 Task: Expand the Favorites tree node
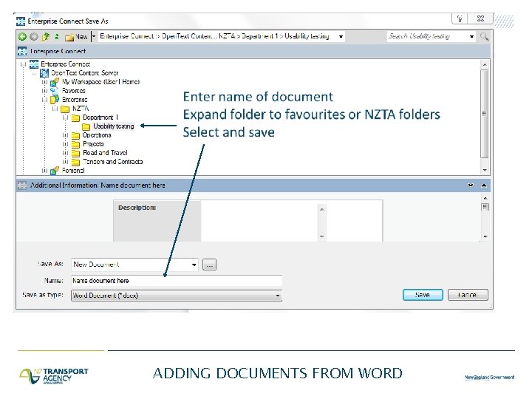click(x=44, y=91)
